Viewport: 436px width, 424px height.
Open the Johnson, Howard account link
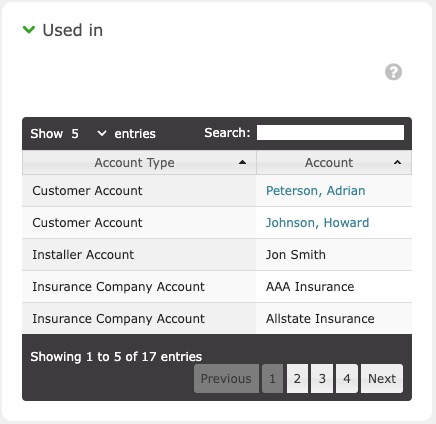(317, 223)
